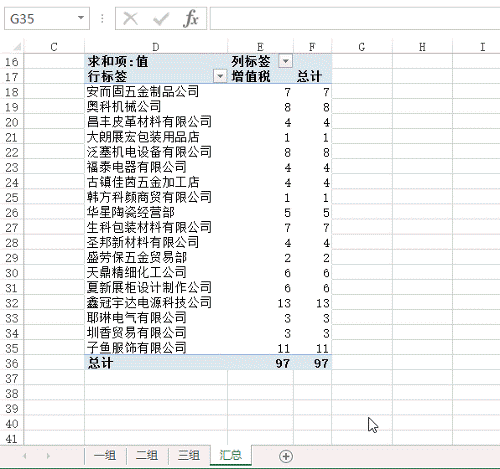This screenshot has height=469, width=500.
Task: Select column G header
Action: 362,47
